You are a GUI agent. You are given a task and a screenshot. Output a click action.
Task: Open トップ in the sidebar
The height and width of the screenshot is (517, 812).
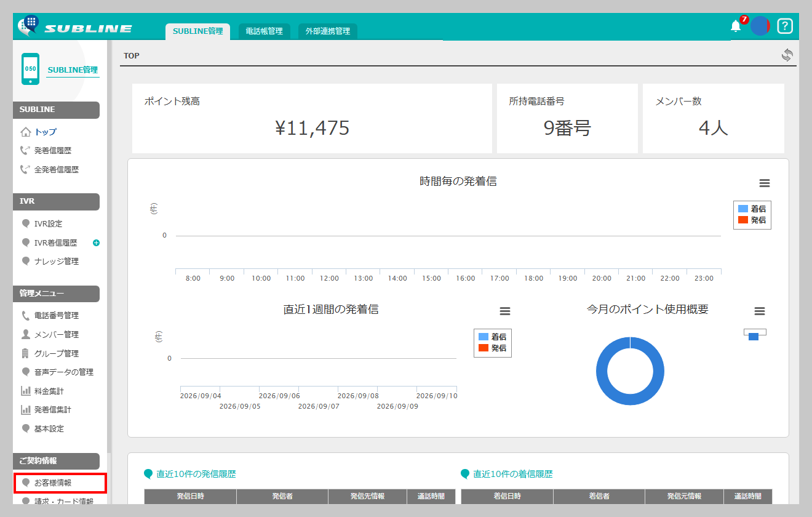coord(46,132)
